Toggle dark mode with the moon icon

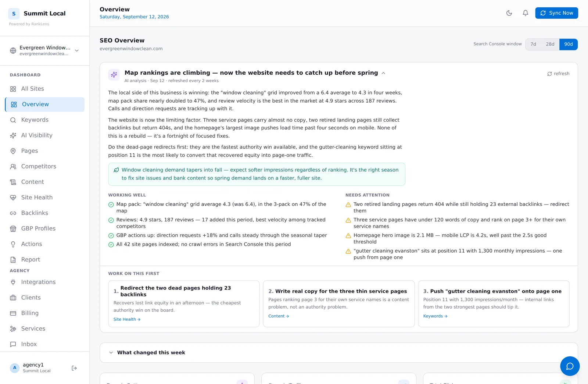(x=509, y=13)
